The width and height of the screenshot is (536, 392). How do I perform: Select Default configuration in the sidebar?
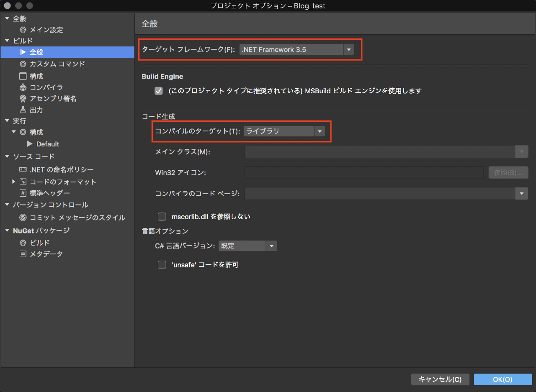click(x=48, y=144)
